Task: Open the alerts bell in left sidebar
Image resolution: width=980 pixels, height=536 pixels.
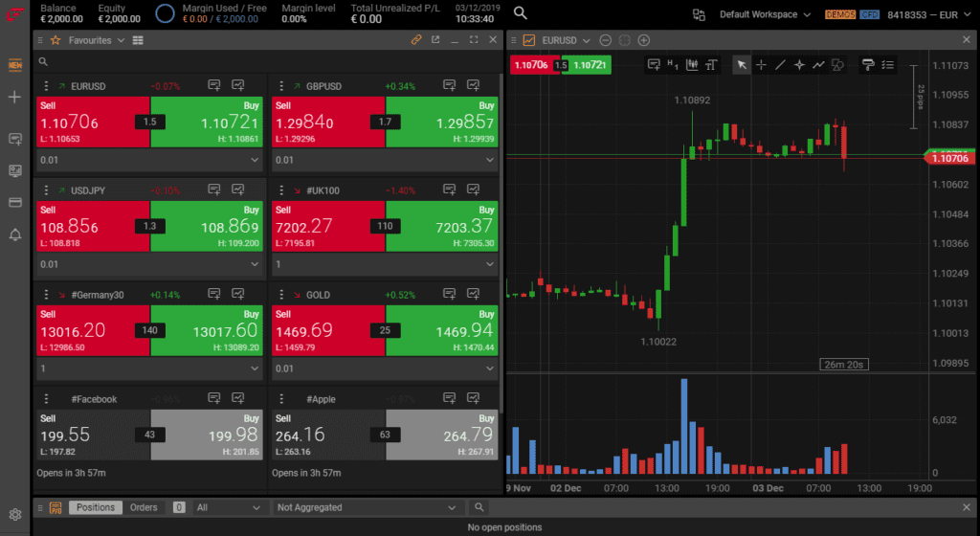Action: pyautogui.click(x=14, y=234)
